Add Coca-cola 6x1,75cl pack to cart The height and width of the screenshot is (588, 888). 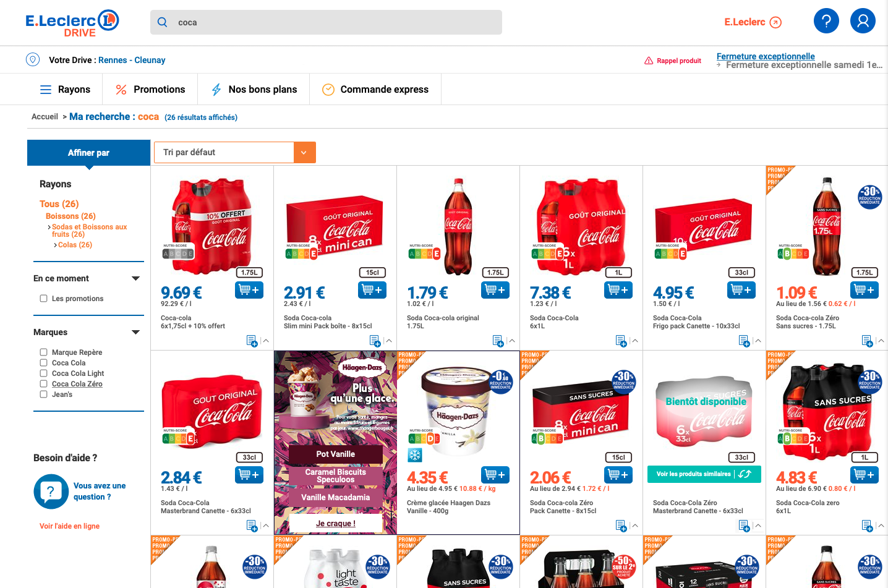coord(249,289)
